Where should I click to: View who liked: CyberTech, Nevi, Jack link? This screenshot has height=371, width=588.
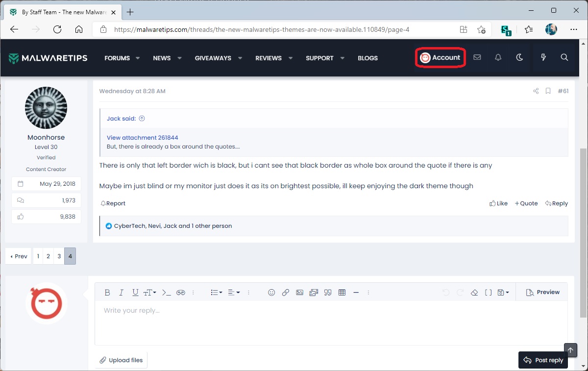point(173,226)
